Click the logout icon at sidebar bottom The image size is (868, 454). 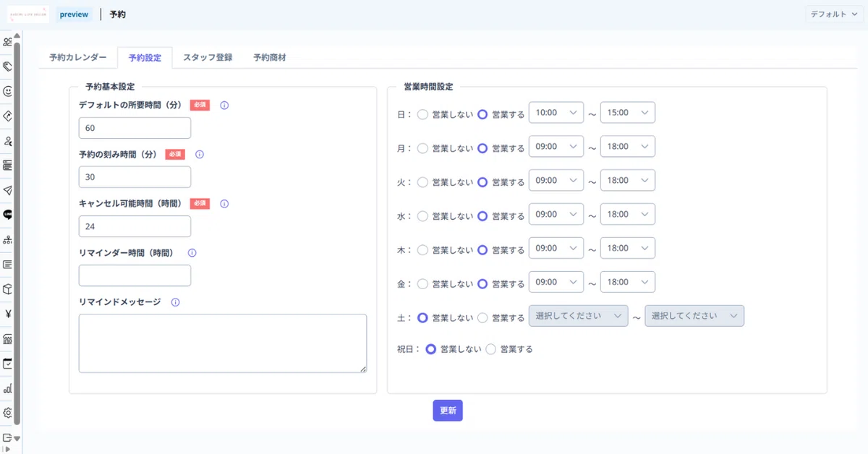(x=7, y=437)
